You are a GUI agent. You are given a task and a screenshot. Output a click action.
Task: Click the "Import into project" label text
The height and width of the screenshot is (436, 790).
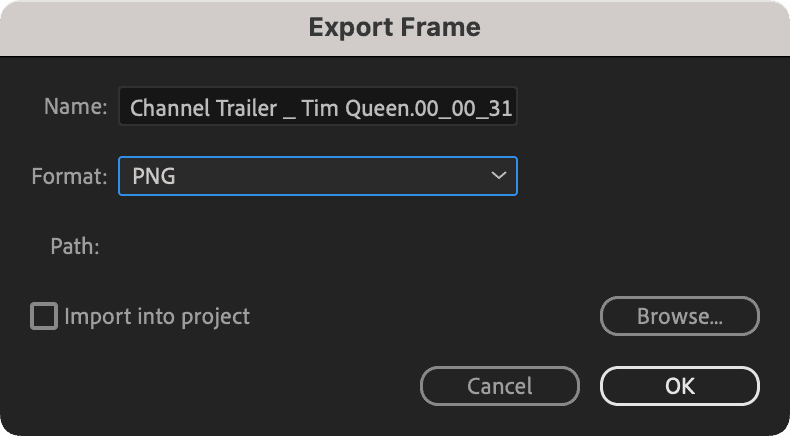pyautogui.click(x=157, y=317)
